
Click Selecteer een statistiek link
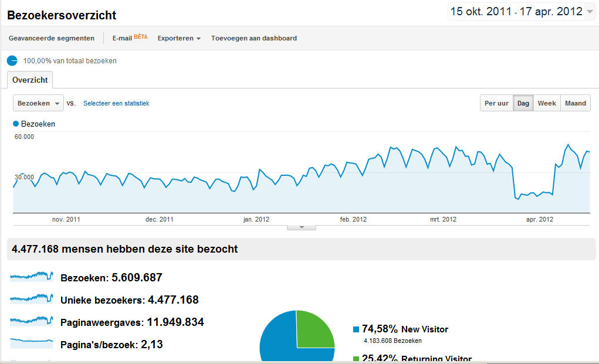(116, 103)
